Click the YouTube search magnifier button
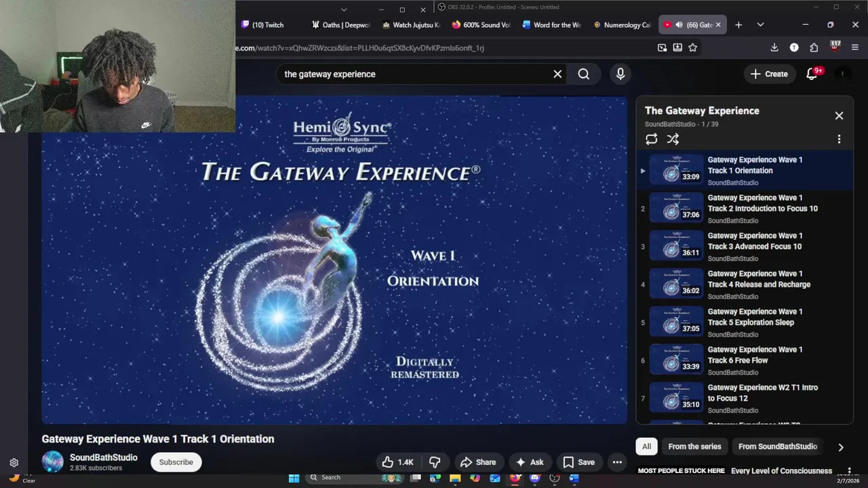The image size is (868, 488). [584, 74]
